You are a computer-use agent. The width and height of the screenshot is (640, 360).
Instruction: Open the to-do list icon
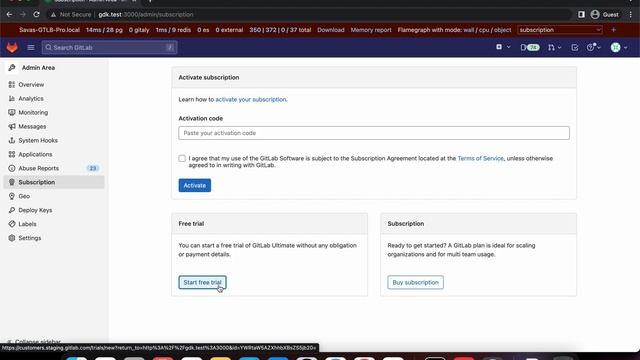575,47
